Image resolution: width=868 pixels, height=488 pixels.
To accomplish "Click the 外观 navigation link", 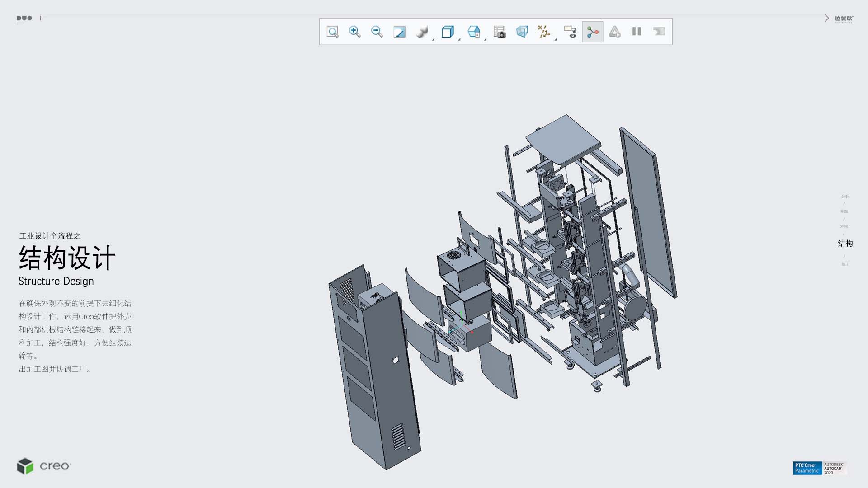I will 844,226.
